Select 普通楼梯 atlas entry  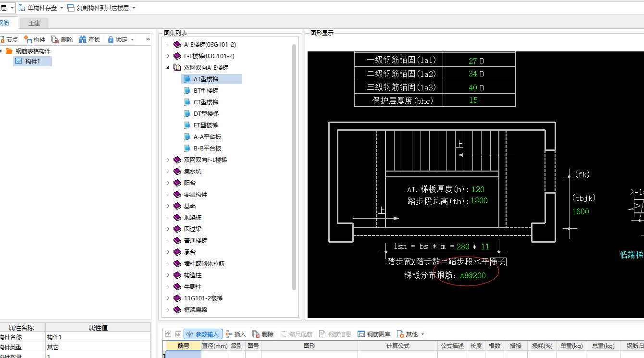tap(196, 240)
